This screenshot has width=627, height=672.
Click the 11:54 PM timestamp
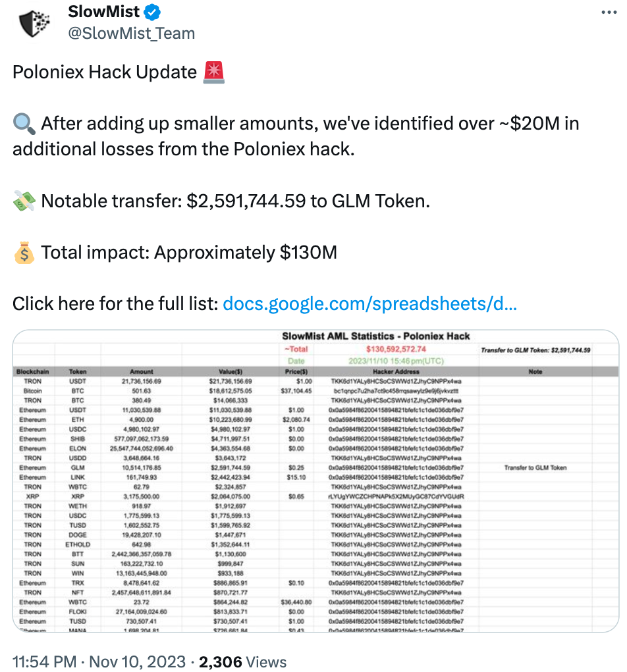coord(44,661)
